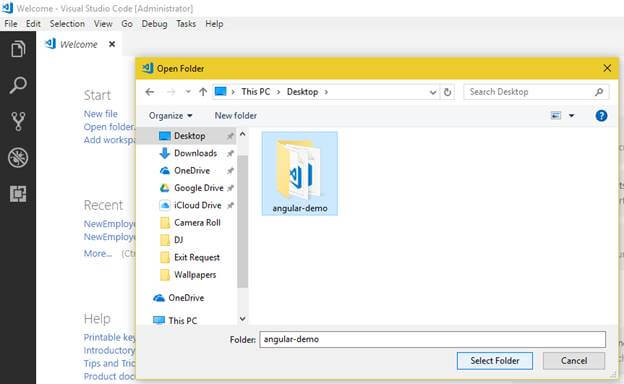The image size is (624, 384).
Task: Click This PC in address breadcrumb
Action: tap(255, 92)
